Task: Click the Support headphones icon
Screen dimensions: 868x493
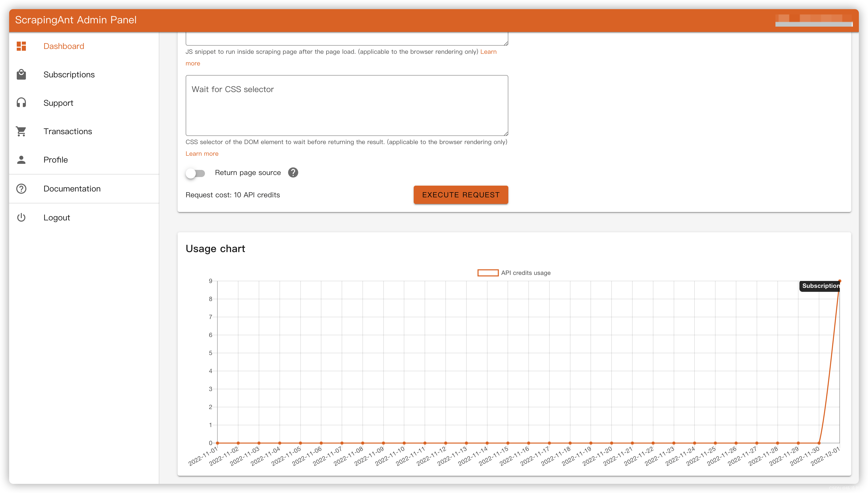Action: pos(21,103)
